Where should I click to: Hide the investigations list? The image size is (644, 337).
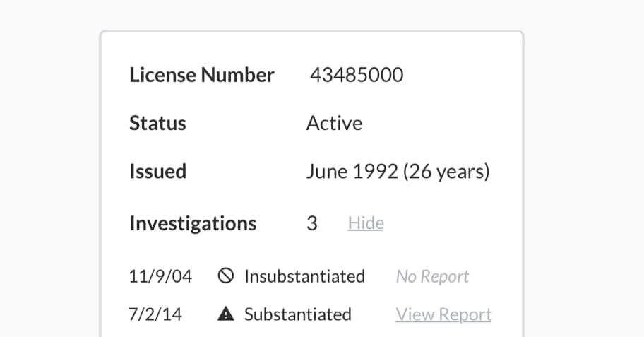pyautogui.click(x=365, y=223)
